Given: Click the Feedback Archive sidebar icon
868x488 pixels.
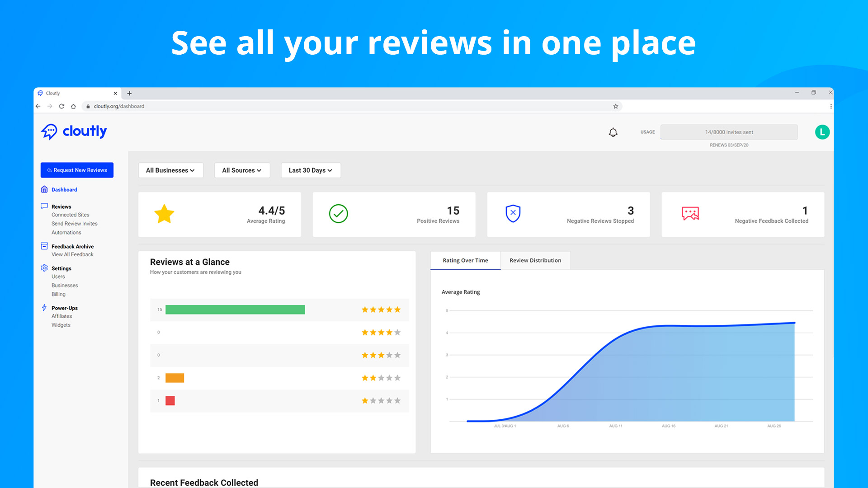Looking at the screenshot, I should click(x=44, y=246).
